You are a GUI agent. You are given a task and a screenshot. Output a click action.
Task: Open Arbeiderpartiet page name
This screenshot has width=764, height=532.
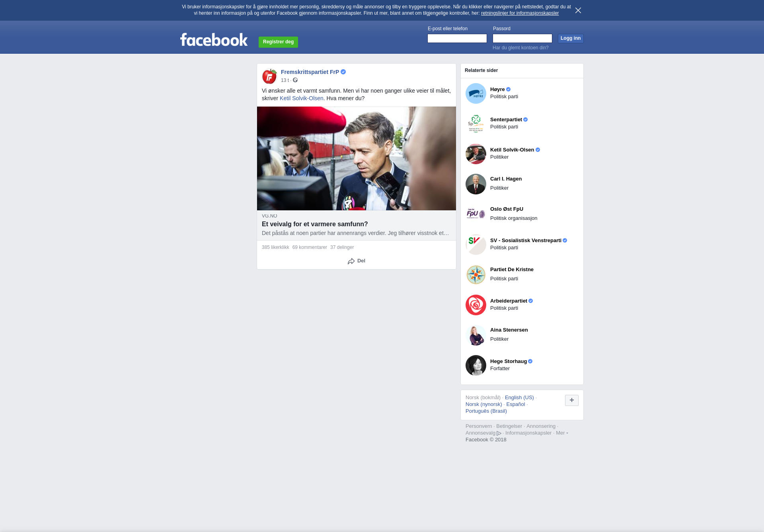(509, 301)
